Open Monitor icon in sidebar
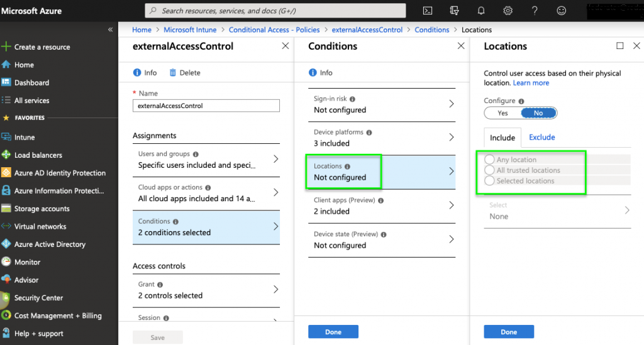Screen dimensions: 644x345 coord(6,261)
